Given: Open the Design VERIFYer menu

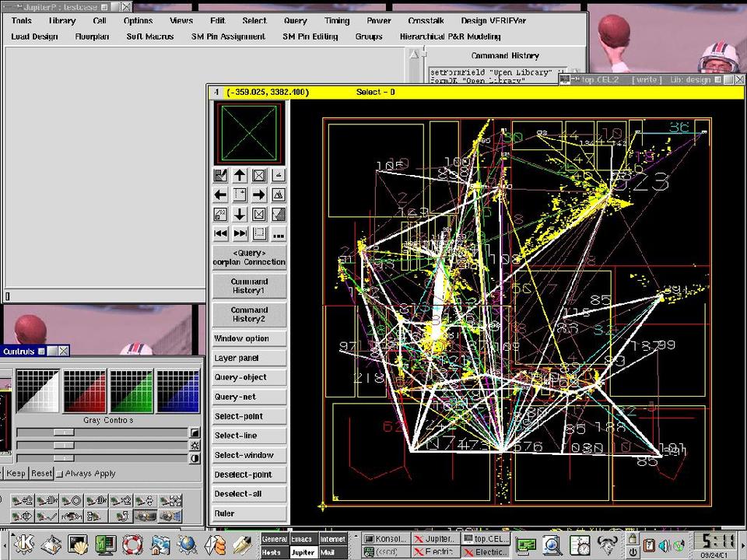Looking at the screenshot, I should tap(493, 21).
